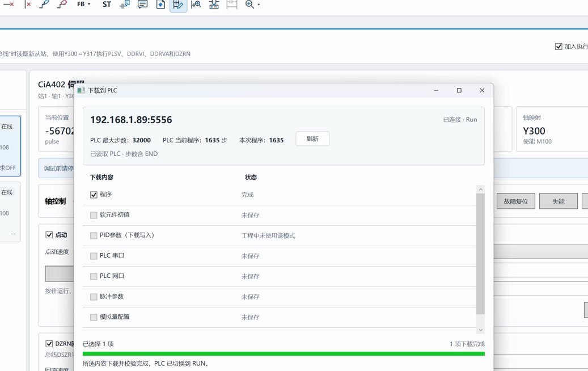Pick the blue pen draw-line tool

(x=45, y=4)
